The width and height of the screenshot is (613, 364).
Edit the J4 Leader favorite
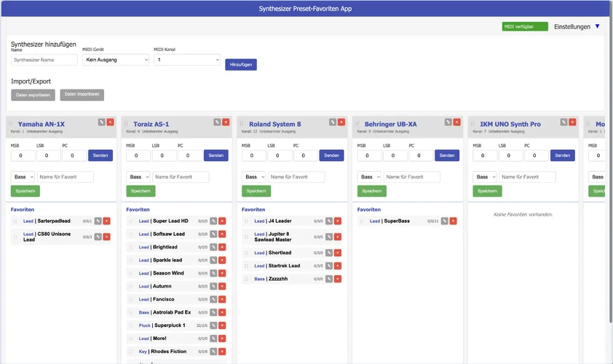point(329,221)
